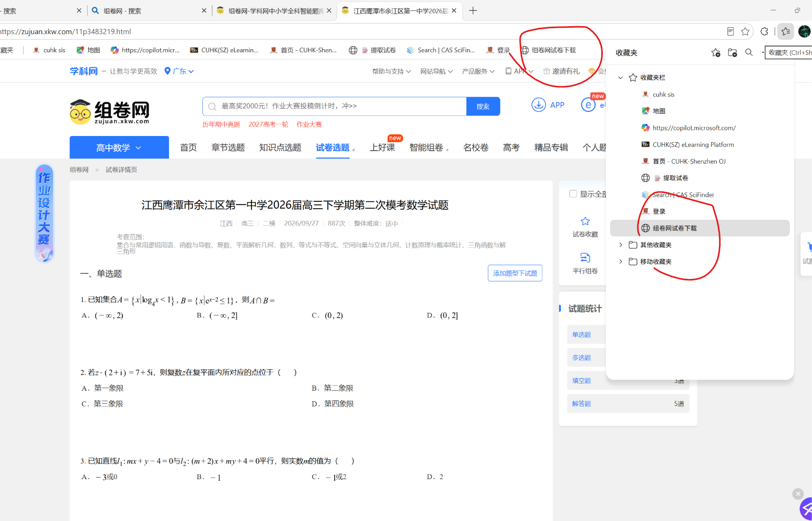This screenshot has width=812, height=521.
Task: Click the browser address bar URL
Action: point(65,31)
